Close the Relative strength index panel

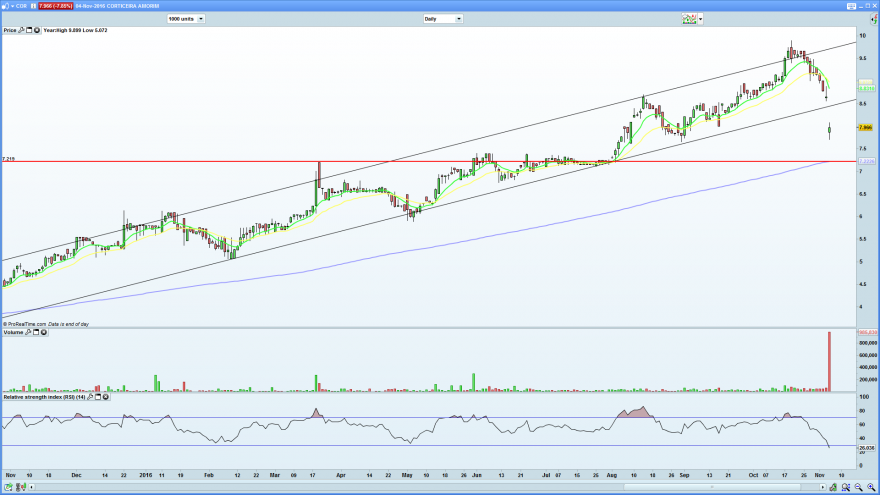coord(106,397)
